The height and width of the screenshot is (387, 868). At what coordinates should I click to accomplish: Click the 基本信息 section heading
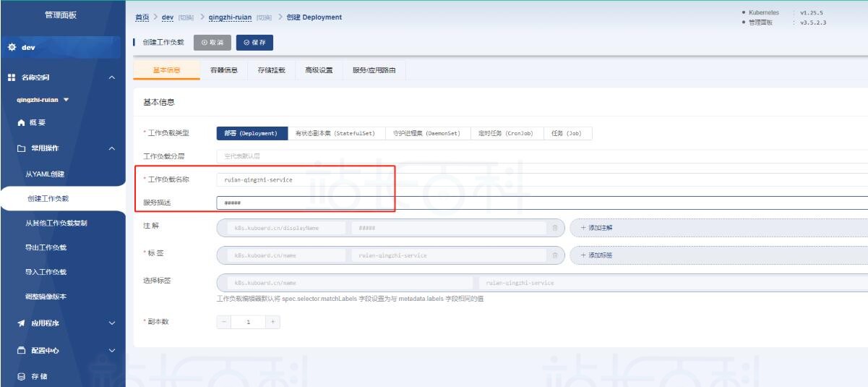click(159, 102)
